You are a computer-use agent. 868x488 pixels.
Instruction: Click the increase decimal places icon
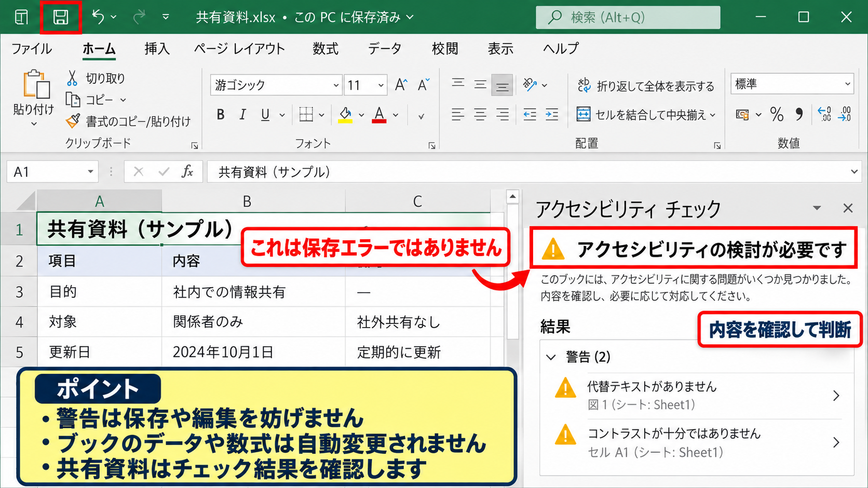824,114
